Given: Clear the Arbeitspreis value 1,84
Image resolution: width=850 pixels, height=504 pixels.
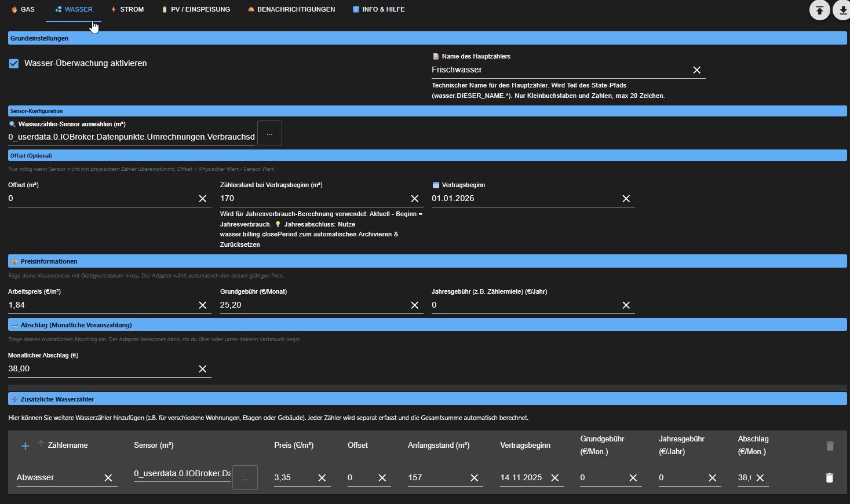Looking at the screenshot, I should (x=203, y=305).
